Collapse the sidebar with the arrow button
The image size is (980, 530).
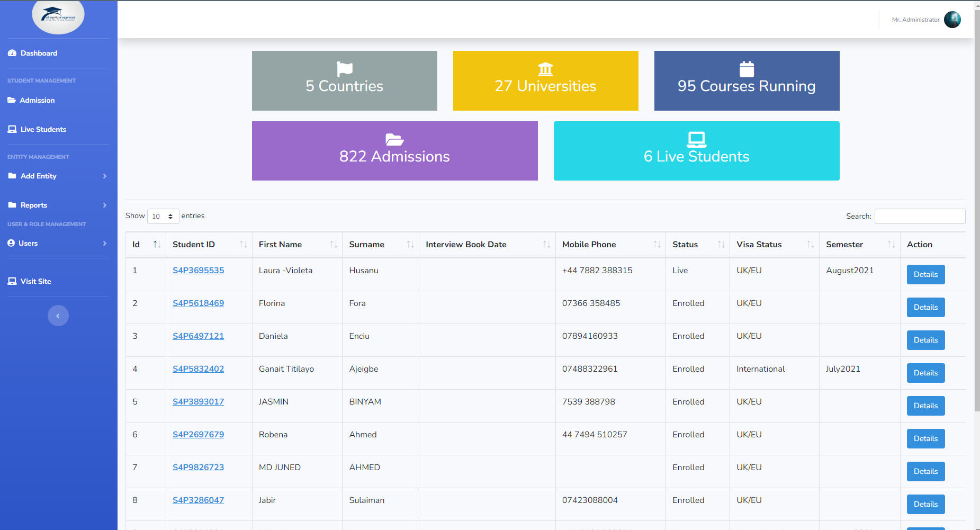[x=58, y=316]
